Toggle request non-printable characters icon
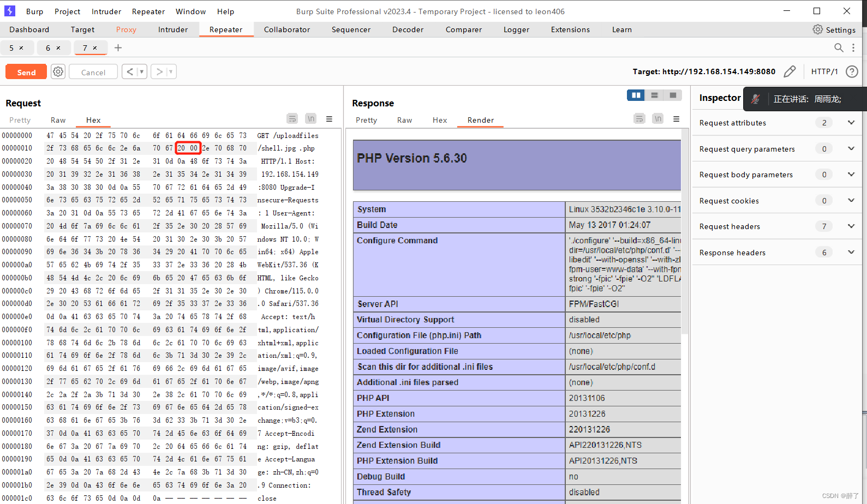 310,118
